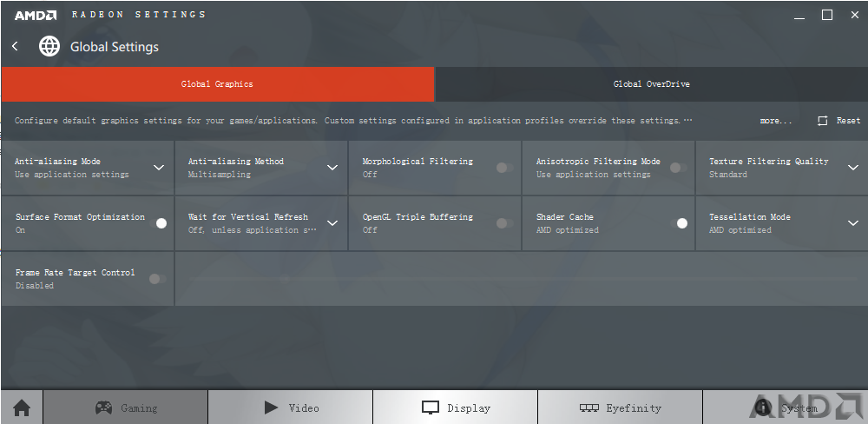Click the monitor icon on Display tab

(x=431, y=408)
